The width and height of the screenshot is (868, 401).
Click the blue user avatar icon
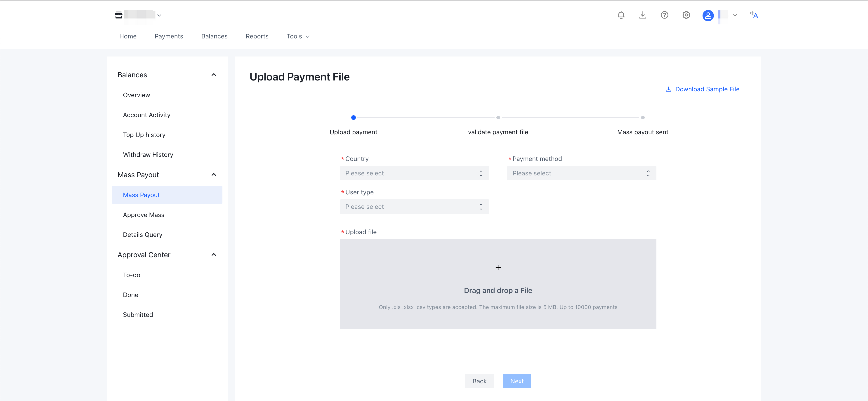click(708, 16)
